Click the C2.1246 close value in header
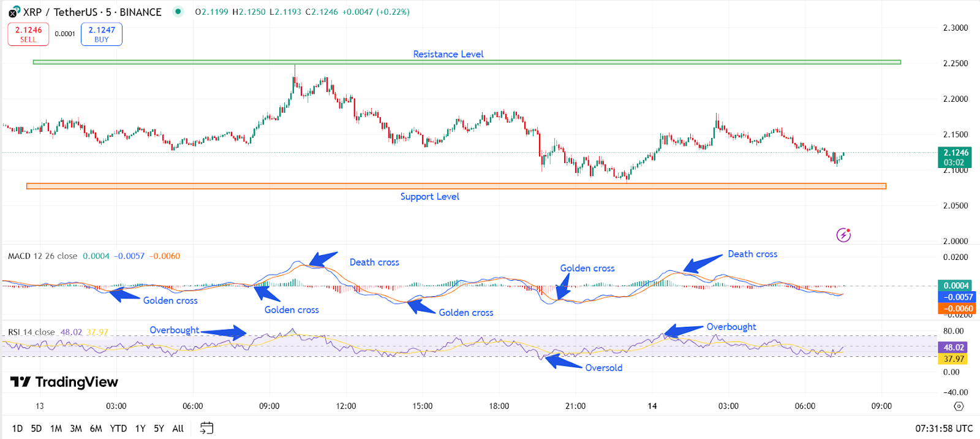Viewport: 980px width, 439px height. [x=322, y=12]
